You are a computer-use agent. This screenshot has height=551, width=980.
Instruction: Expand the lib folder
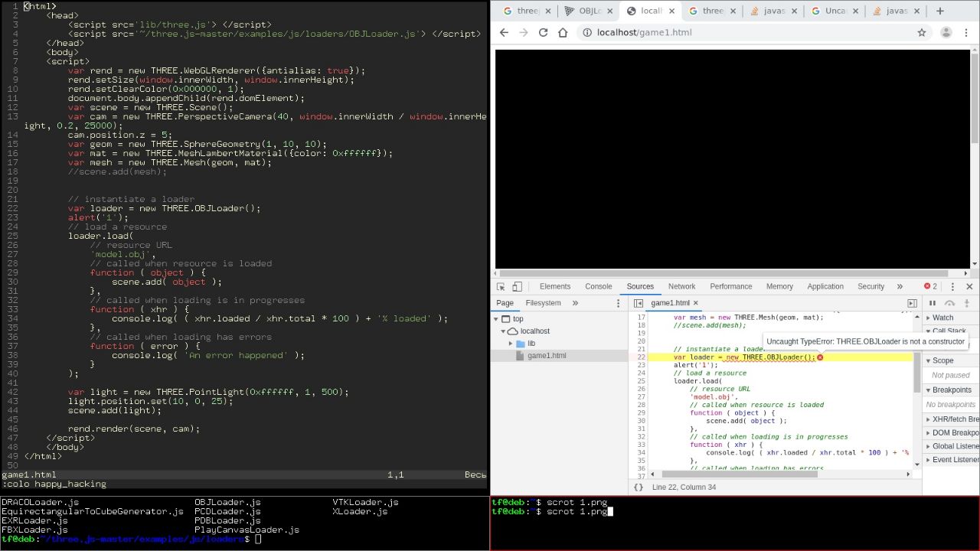coord(511,344)
